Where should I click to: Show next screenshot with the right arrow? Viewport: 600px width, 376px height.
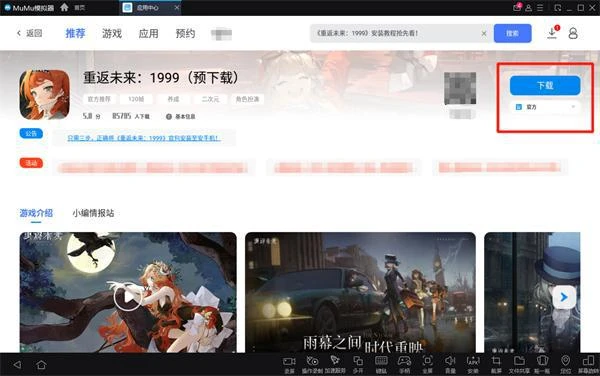564,297
